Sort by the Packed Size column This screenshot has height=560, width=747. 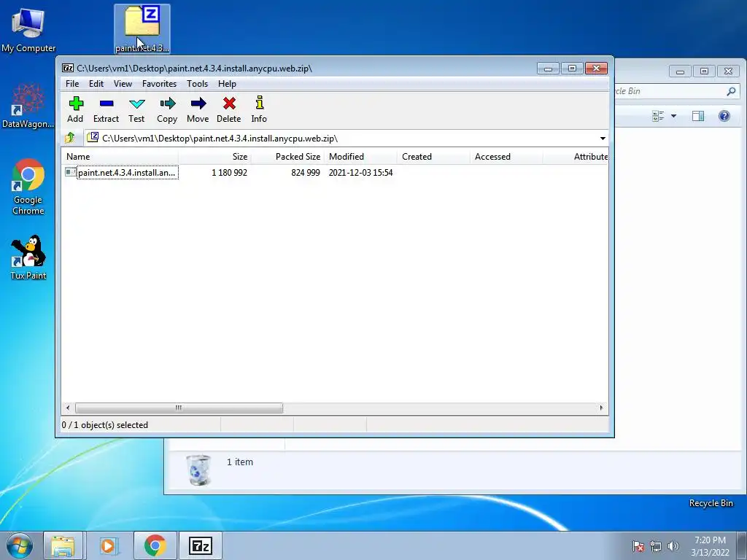287,157
